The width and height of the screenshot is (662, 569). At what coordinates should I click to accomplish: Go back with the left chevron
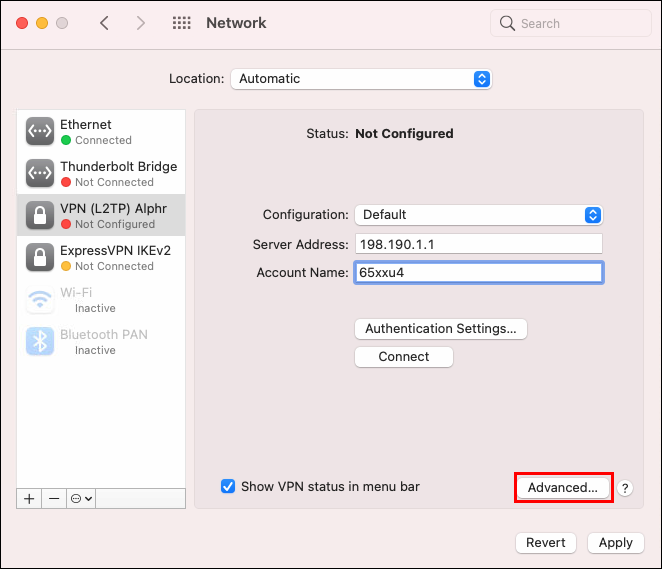point(104,23)
